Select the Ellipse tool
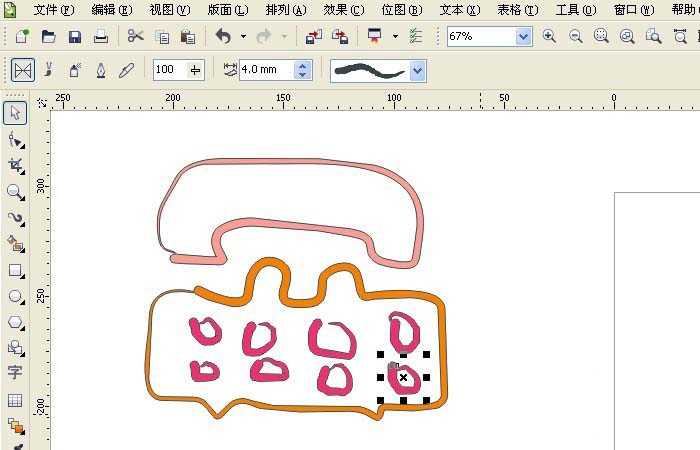 pyautogui.click(x=16, y=296)
